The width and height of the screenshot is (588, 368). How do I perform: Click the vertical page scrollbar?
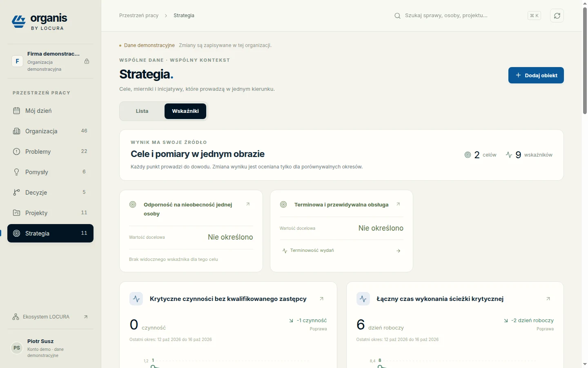tap(585, 61)
